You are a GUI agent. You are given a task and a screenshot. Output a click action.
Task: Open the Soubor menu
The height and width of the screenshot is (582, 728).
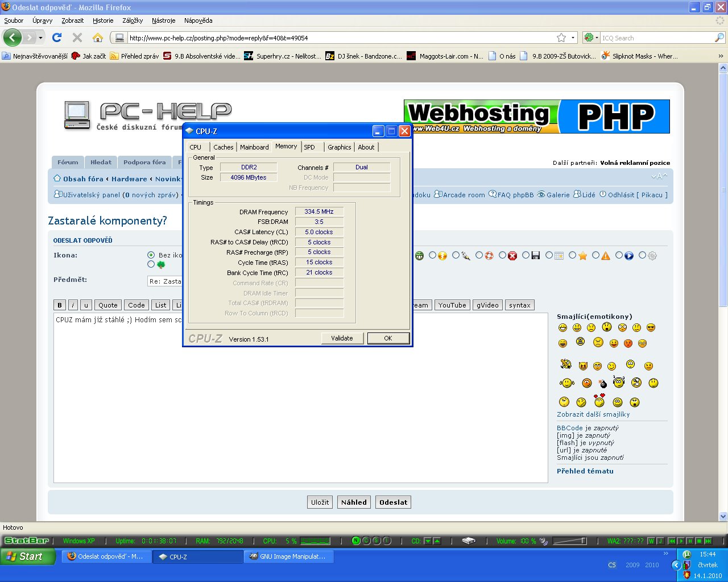pyautogui.click(x=14, y=20)
